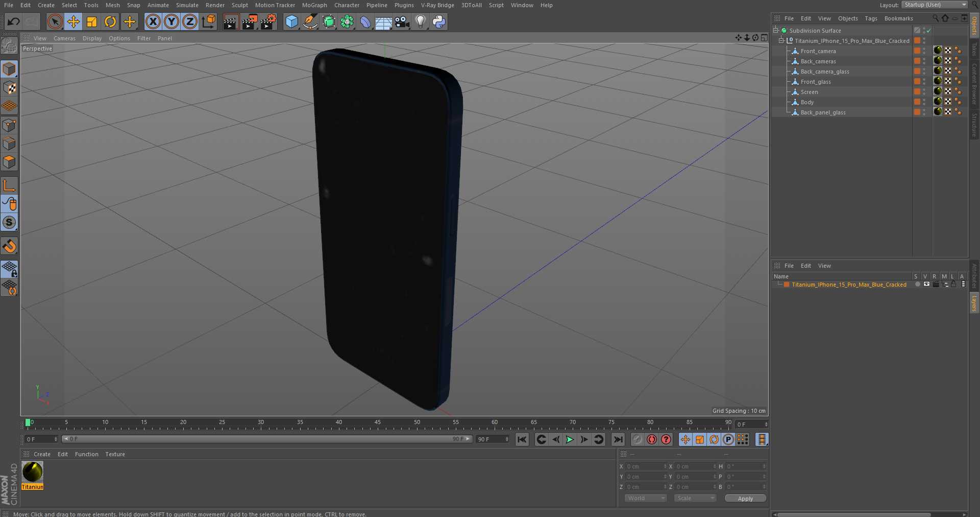Toggle layer View eye icon
This screenshot has width=980, height=517.
pyautogui.click(x=926, y=285)
